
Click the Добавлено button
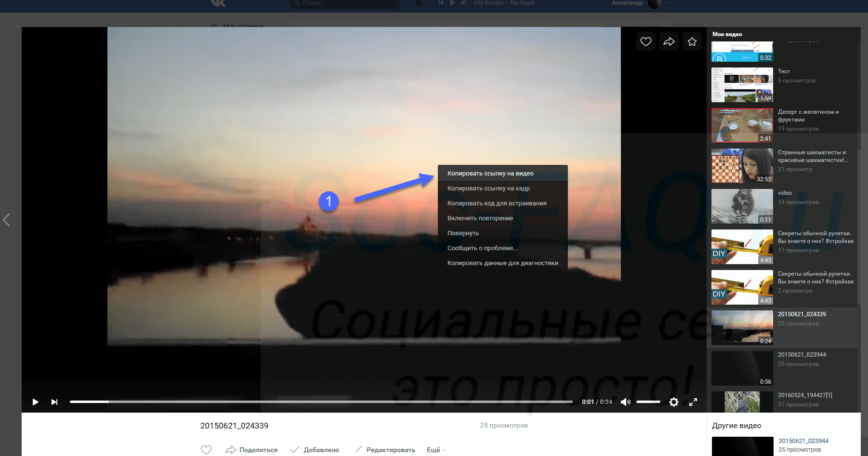(315, 450)
